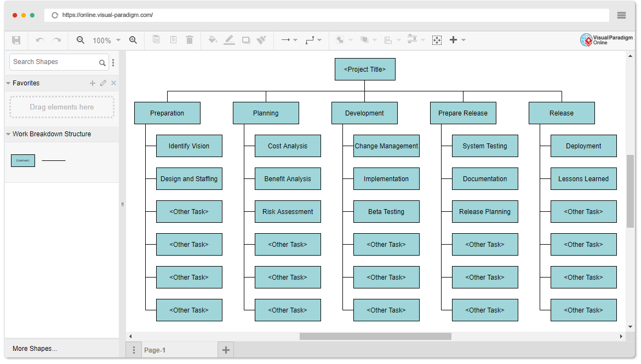Click the Visual Paradigm Online logo
641x364 pixels.
(606, 39)
